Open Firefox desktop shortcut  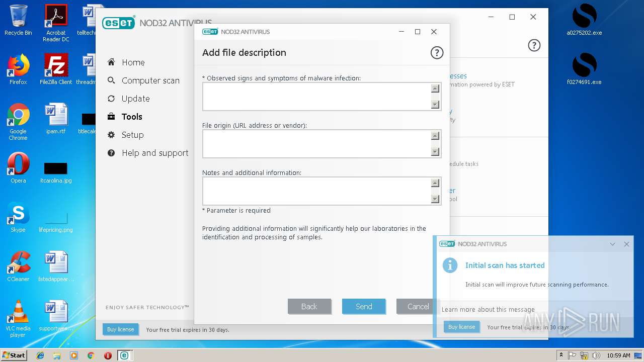pos(18,69)
